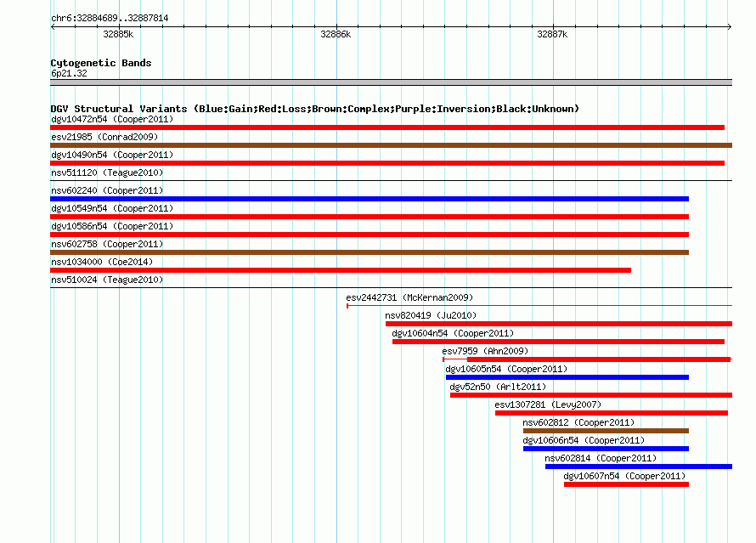Select the brown esv21985 Conrad2009 bar
Screen dimensions: 756x543
(x=391, y=145)
